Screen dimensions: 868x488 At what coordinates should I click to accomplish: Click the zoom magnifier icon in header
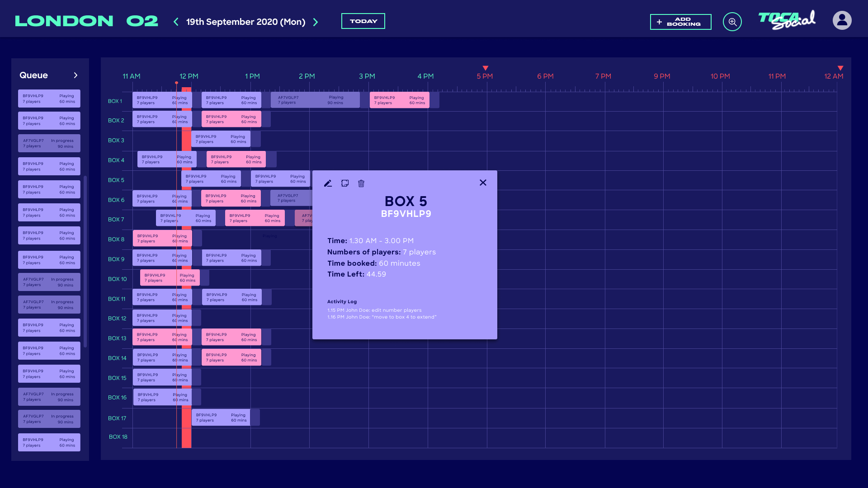(732, 22)
